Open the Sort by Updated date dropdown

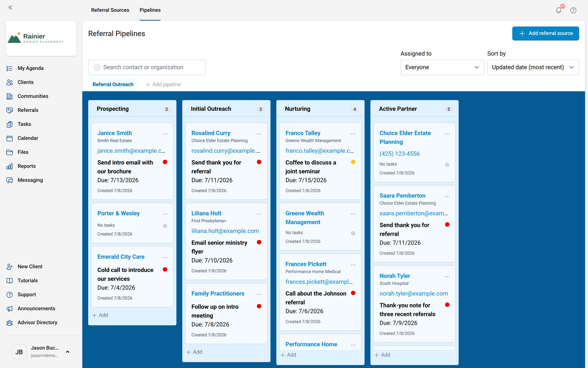533,67
